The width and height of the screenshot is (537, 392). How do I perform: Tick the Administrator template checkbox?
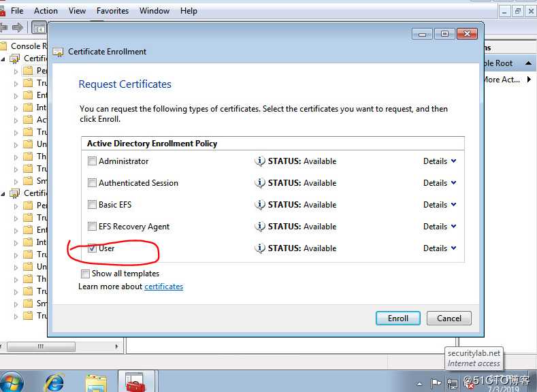pos(92,161)
